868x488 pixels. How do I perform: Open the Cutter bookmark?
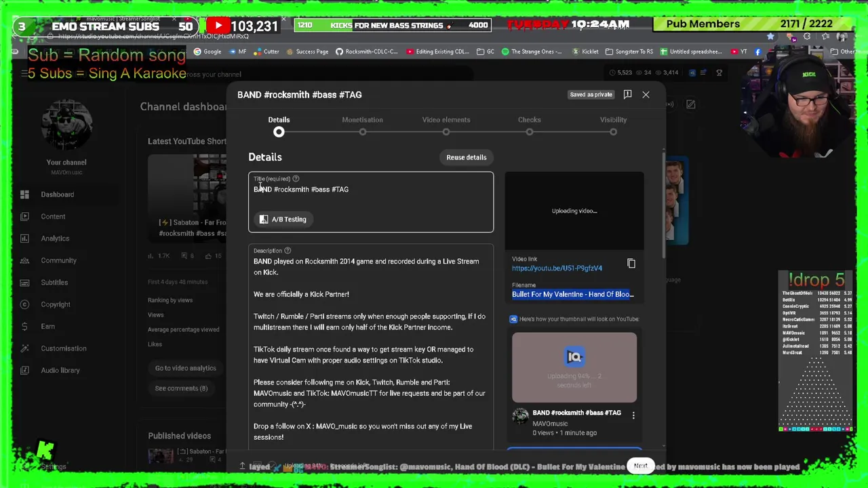pyautogui.click(x=267, y=52)
